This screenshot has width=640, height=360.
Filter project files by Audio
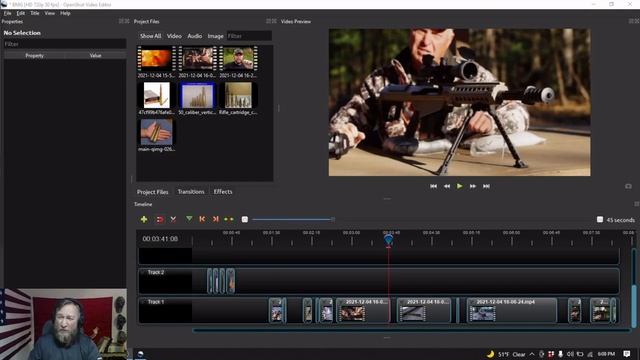click(x=195, y=36)
